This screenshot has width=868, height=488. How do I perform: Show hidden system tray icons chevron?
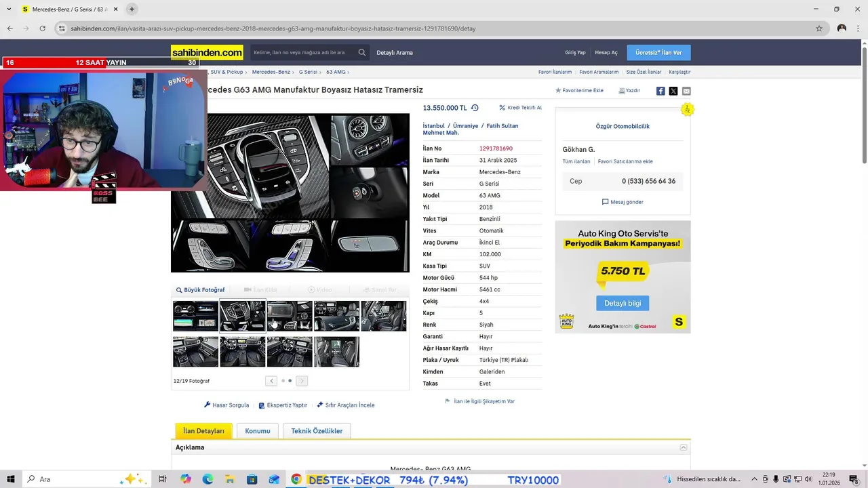pyautogui.click(x=755, y=479)
